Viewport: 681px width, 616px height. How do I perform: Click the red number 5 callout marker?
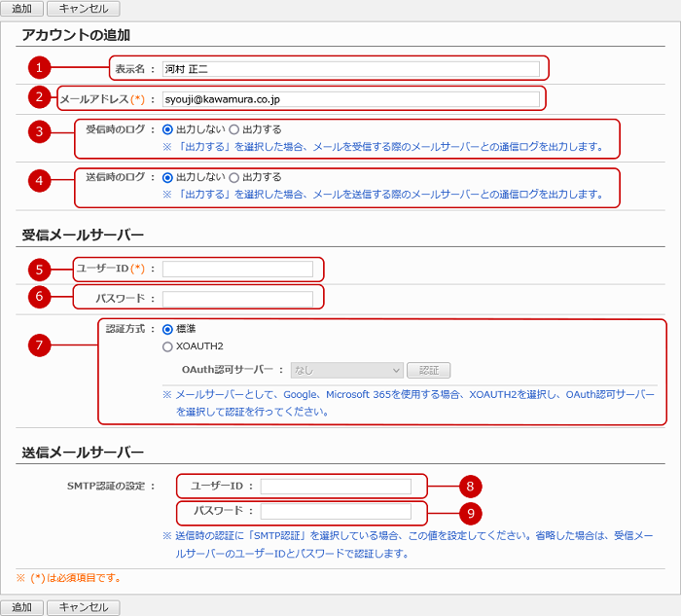point(39,269)
